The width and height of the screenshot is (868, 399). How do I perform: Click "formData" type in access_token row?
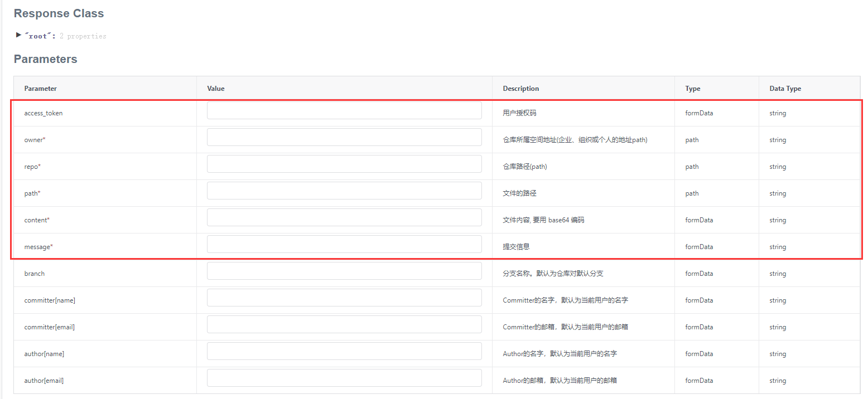(x=699, y=113)
